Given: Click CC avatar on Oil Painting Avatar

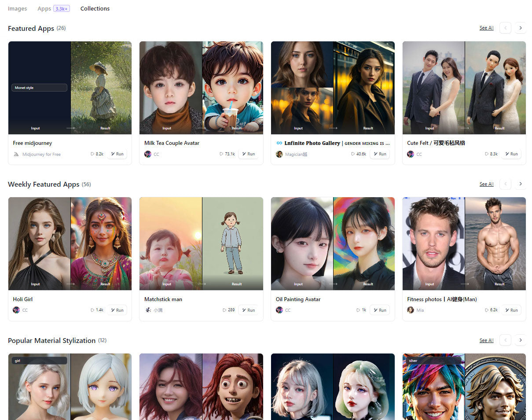Looking at the screenshot, I should click(x=279, y=310).
